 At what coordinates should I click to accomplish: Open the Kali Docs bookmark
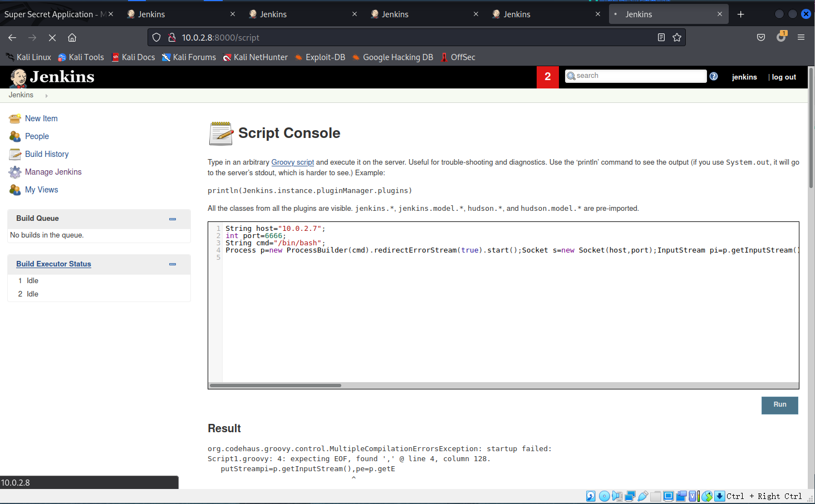pyautogui.click(x=134, y=57)
